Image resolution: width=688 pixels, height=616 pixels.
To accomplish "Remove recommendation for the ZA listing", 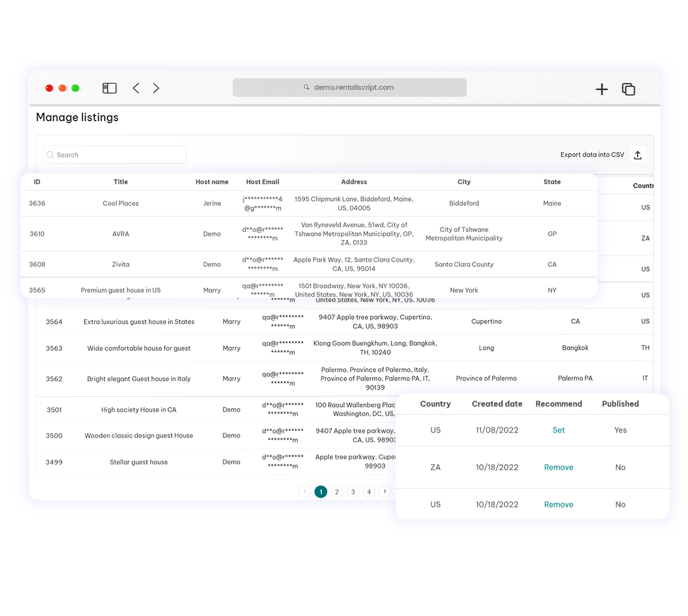I will (x=558, y=467).
